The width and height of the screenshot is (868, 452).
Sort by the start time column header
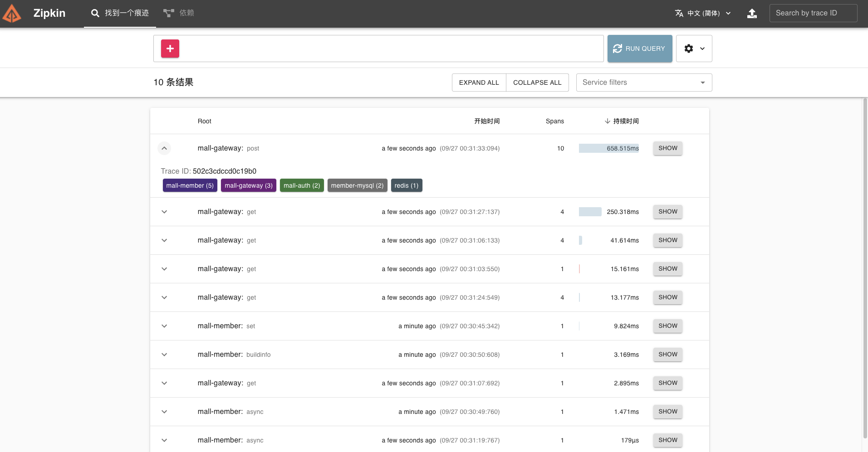click(487, 121)
